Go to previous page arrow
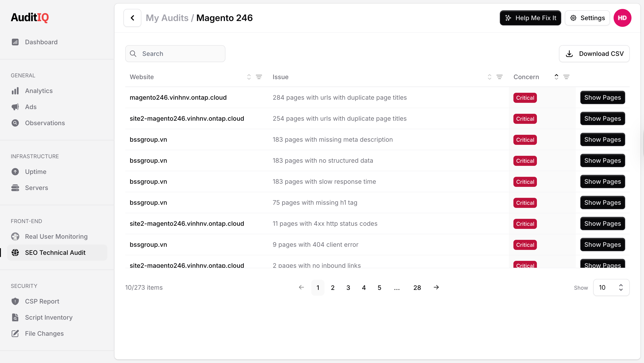 301,287
